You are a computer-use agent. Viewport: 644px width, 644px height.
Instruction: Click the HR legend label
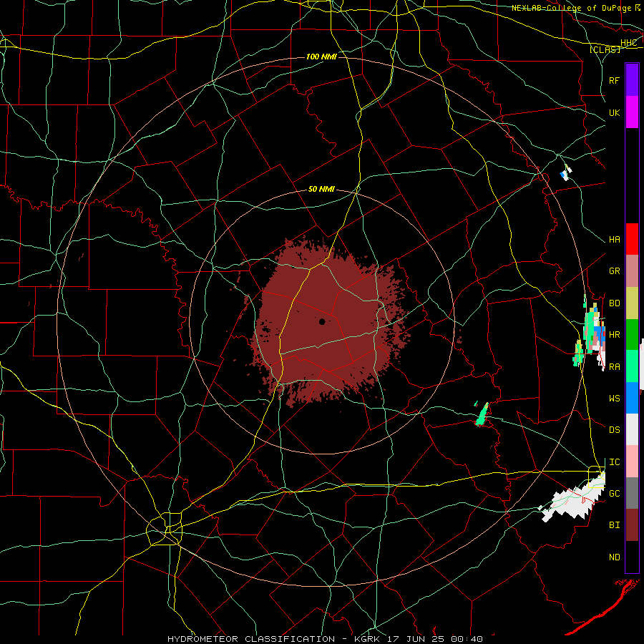coord(614,335)
